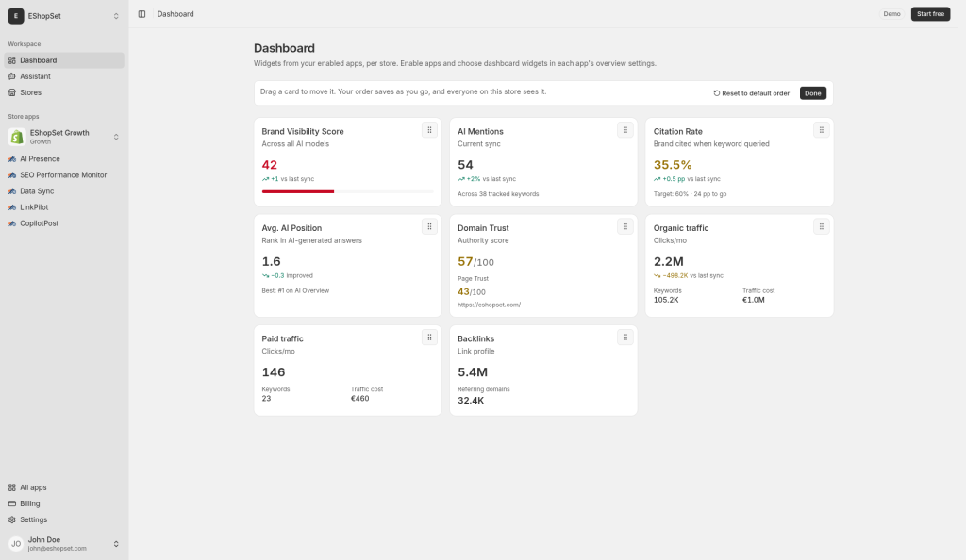966x560 pixels.
Task: Click the Brand Visibility Score value 42
Action: (x=269, y=165)
